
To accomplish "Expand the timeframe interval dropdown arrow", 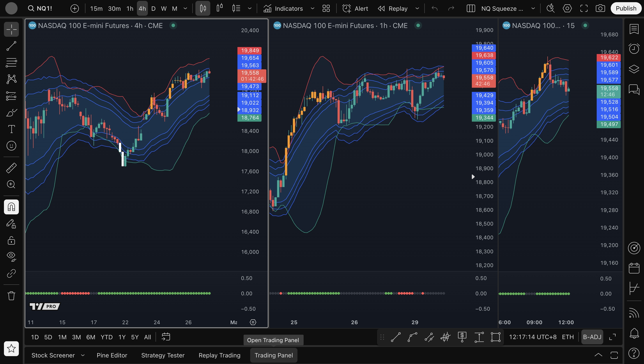I will pos(185,9).
